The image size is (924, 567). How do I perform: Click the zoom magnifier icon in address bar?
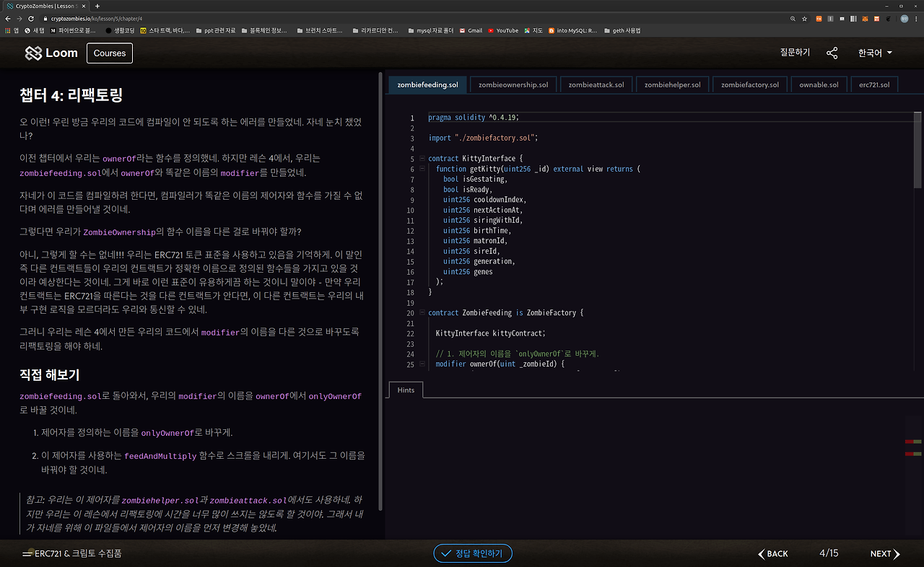point(793,18)
